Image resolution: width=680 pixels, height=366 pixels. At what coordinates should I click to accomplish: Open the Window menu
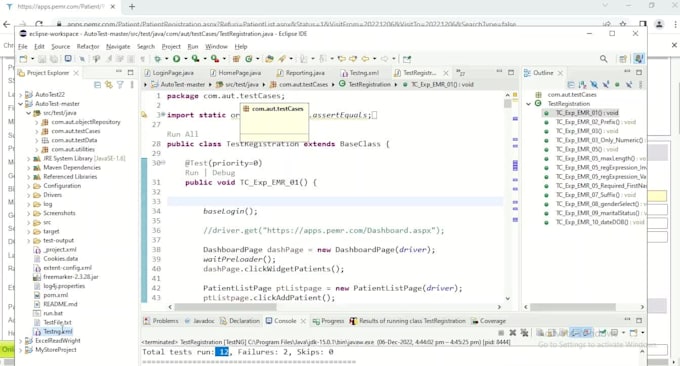tap(216, 46)
